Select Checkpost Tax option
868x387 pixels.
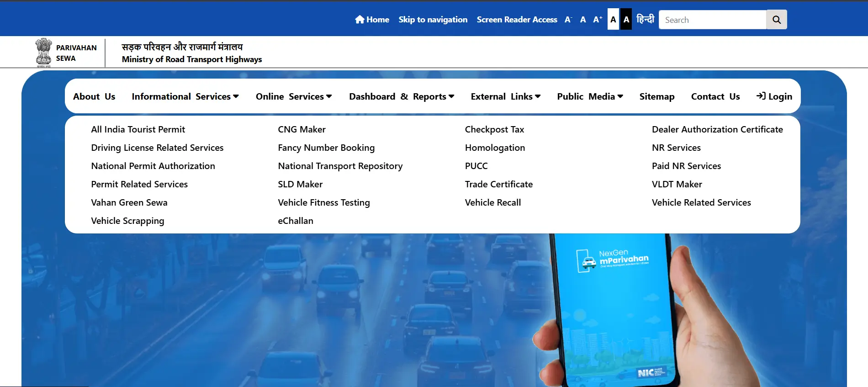click(x=494, y=129)
